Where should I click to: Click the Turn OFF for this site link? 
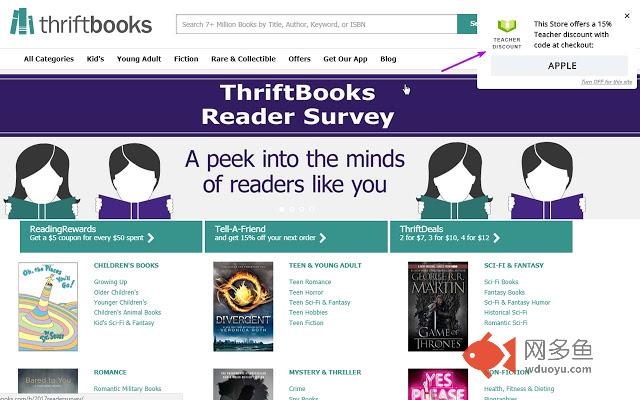[607, 82]
